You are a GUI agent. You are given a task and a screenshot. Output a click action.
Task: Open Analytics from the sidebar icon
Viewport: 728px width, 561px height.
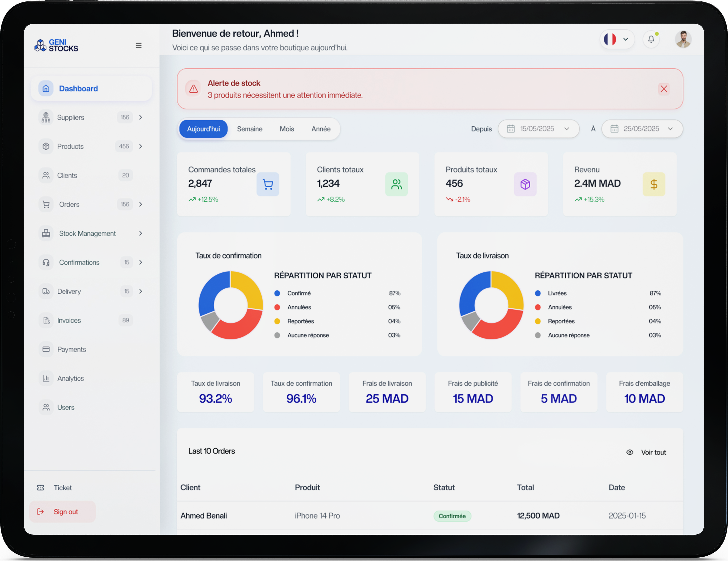click(46, 378)
